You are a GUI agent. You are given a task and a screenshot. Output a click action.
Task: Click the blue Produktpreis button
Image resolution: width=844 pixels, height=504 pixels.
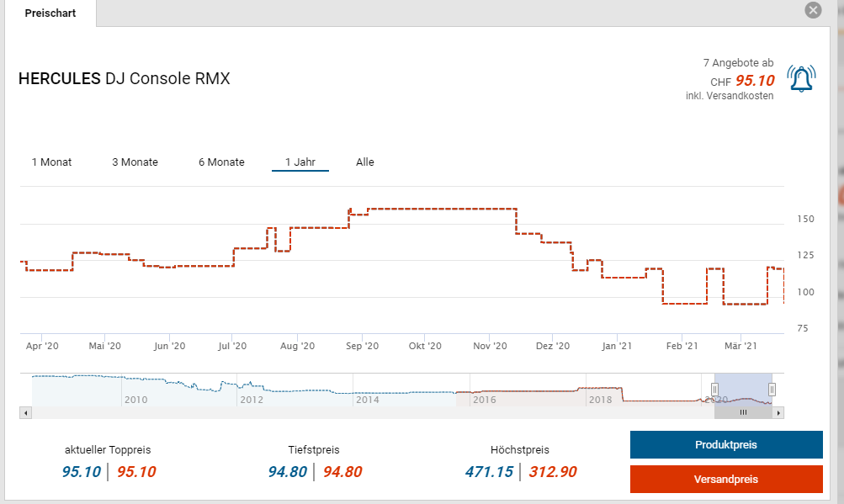(725, 445)
